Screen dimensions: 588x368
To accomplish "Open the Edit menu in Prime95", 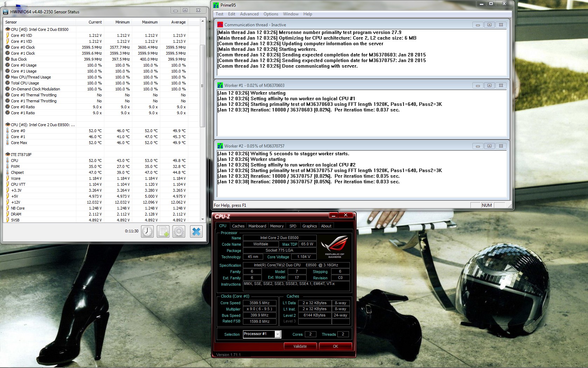I will point(232,14).
